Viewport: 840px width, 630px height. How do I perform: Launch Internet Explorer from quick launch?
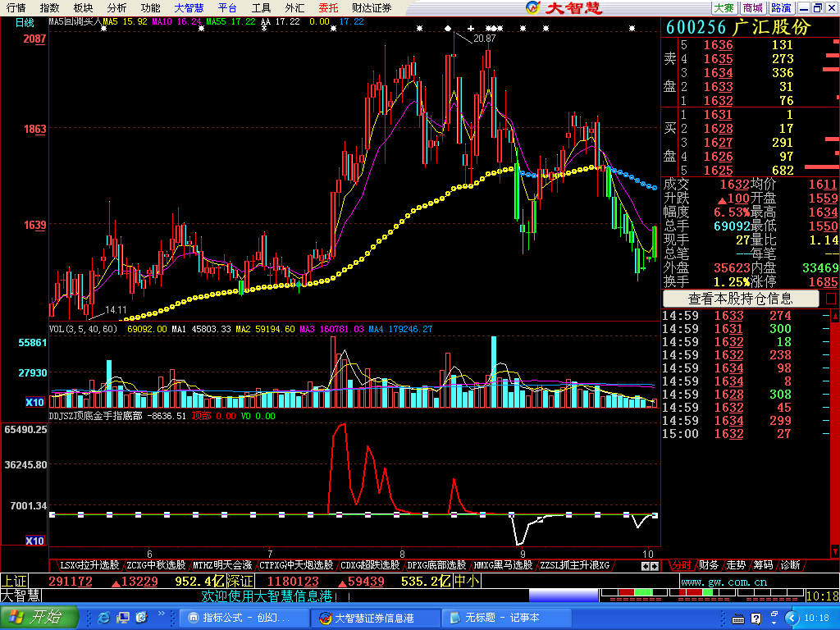pos(104,618)
